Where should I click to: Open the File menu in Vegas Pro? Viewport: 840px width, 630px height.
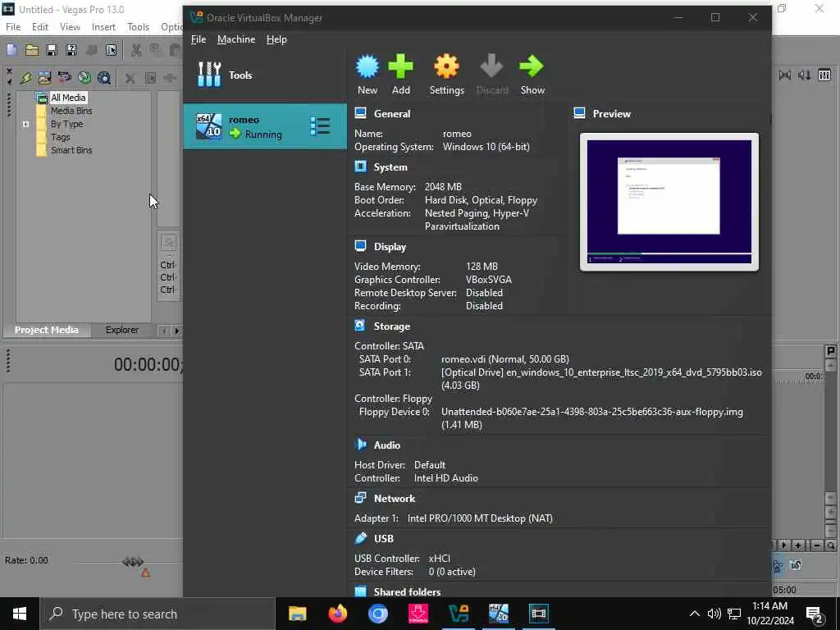pos(13,27)
